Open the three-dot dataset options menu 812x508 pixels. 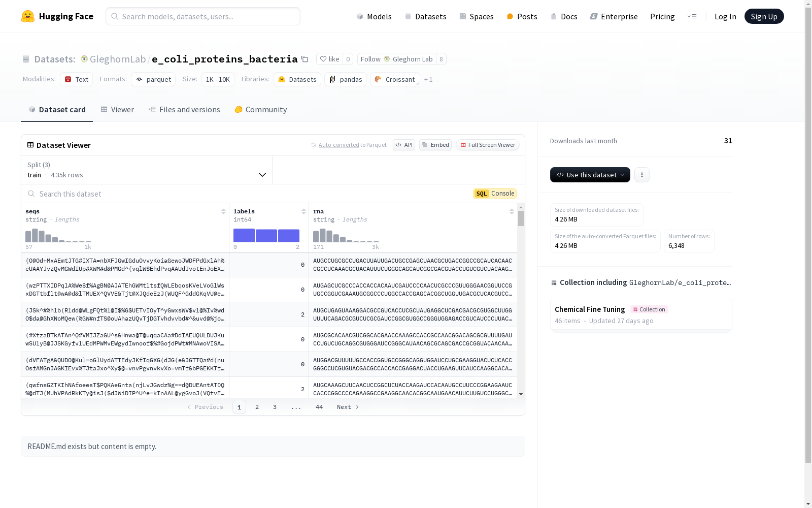click(642, 175)
